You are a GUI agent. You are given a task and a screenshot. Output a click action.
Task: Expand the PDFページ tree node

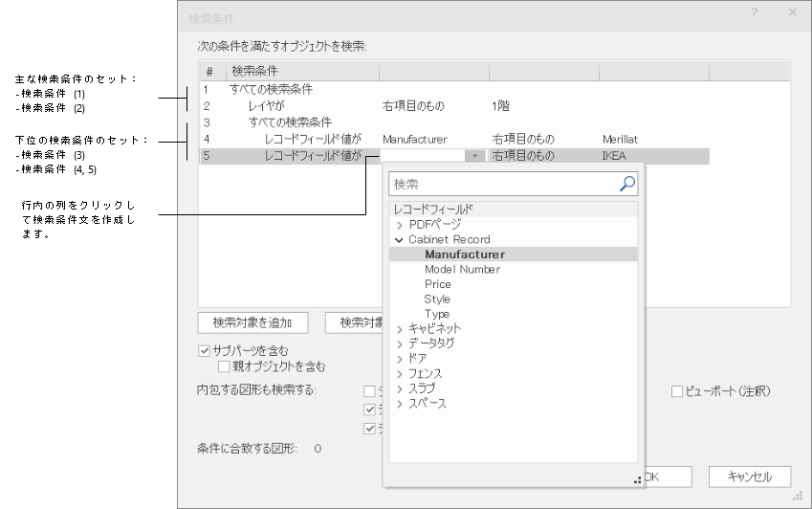[x=400, y=224]
